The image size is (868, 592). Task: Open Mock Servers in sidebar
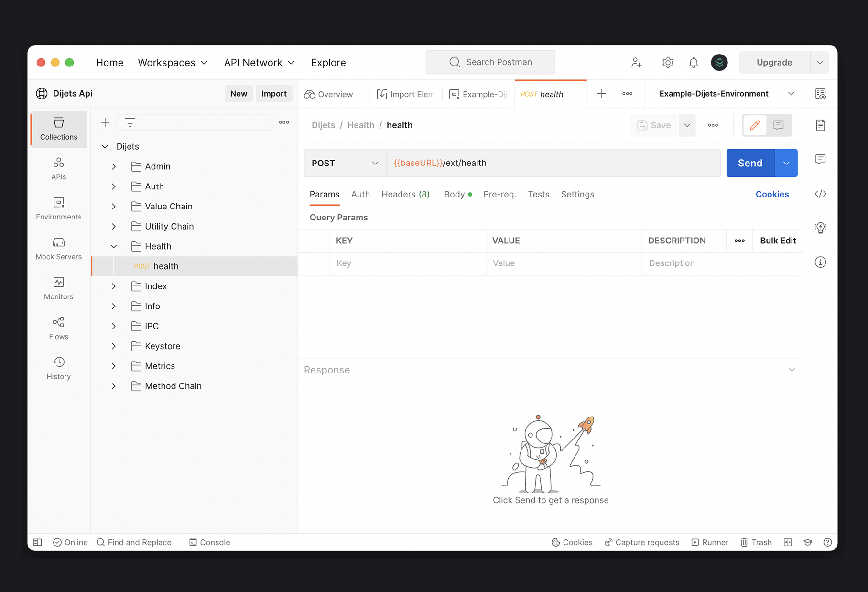(x=58, y=248)
